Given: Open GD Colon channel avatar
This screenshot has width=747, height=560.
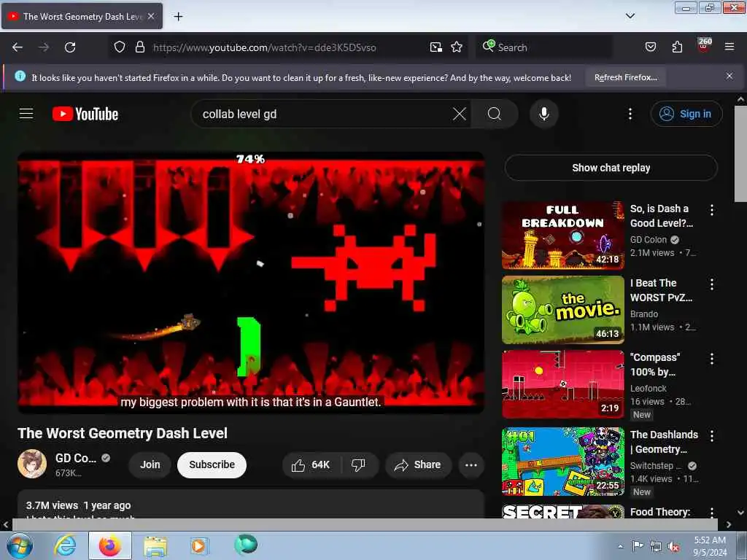Looking at the screenshot, I should click(x=32, y=463).
